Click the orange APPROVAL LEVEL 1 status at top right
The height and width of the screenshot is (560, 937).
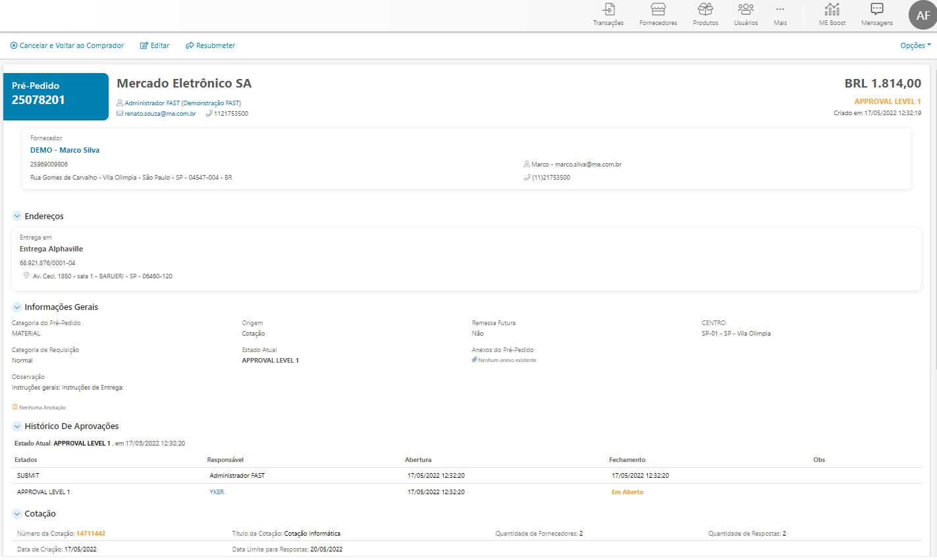pyautogui.click(x=888, y=101)
